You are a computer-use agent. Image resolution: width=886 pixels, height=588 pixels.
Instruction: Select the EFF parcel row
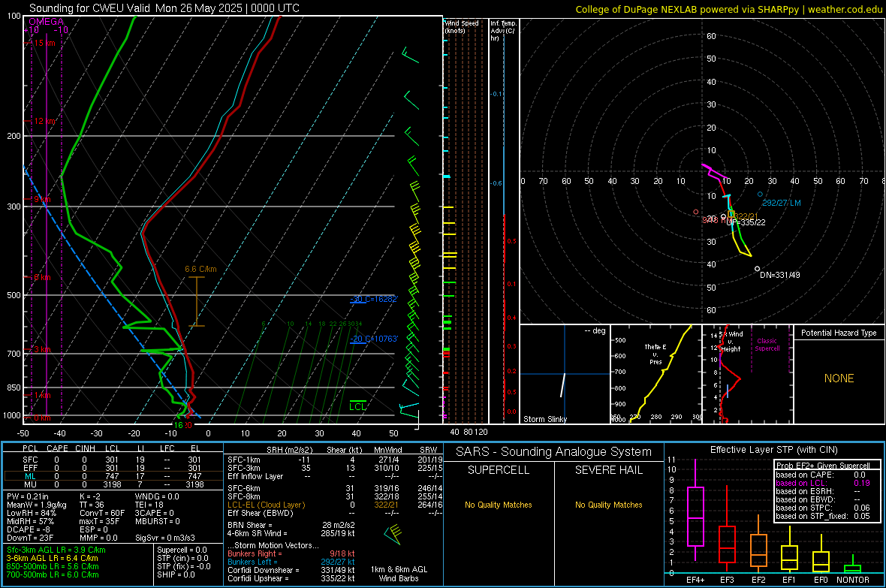click(x=113, y=468)
